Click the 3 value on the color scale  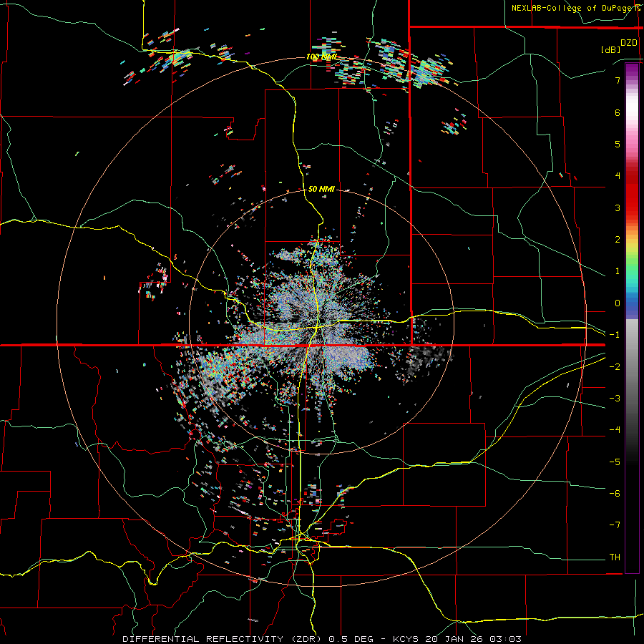pos(618,208)
